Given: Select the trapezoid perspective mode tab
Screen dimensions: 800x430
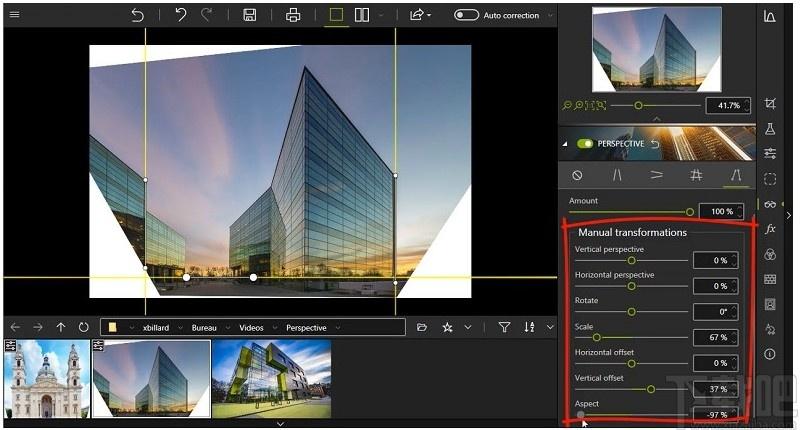Looking at the screenshot, I should click(736, 175).
